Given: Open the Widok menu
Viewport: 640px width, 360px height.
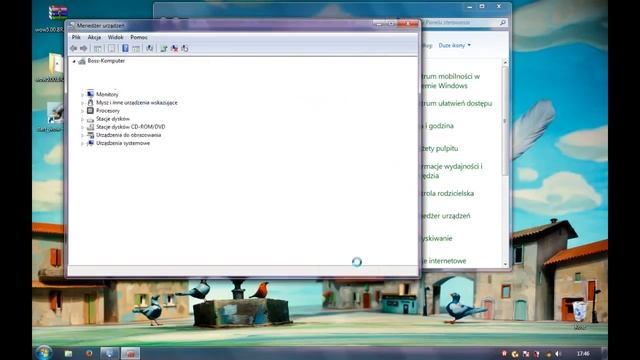Looking at the screenshot, I should coord(116,37).
